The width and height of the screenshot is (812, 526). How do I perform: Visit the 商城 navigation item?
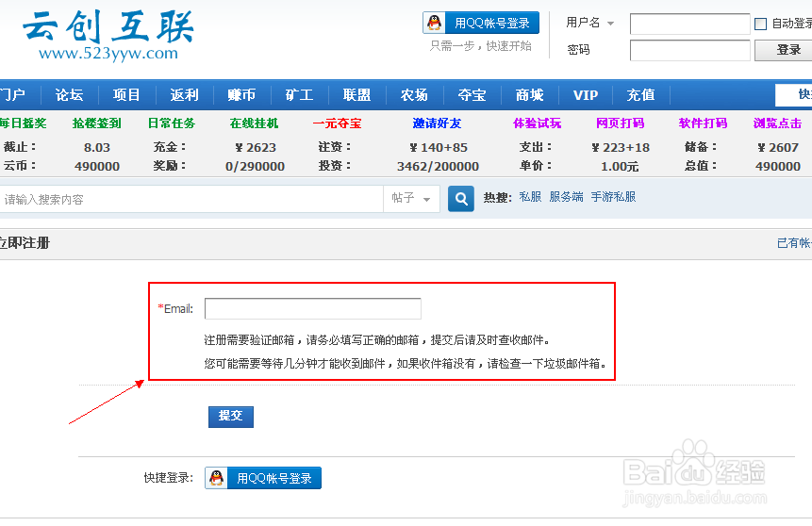point(529,95)
